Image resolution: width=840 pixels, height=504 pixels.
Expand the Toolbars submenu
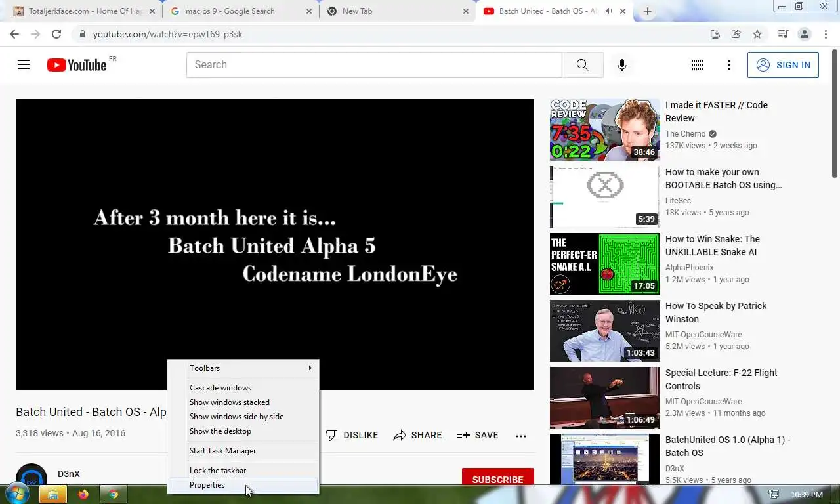point(243,368)
